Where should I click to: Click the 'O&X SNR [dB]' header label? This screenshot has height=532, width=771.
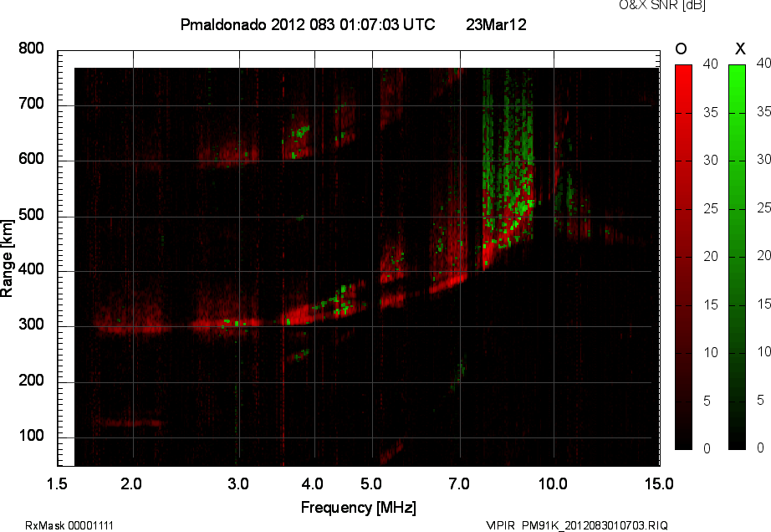(661, 5)
